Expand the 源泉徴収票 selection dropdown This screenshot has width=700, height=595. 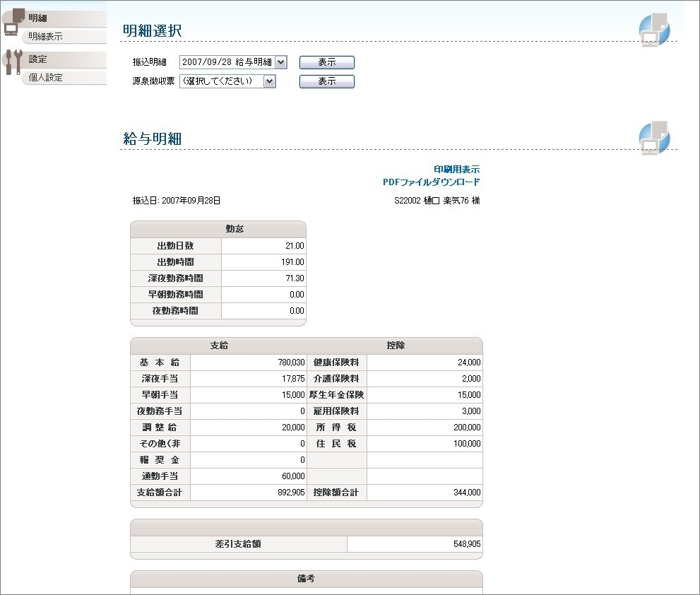point(227,81)
